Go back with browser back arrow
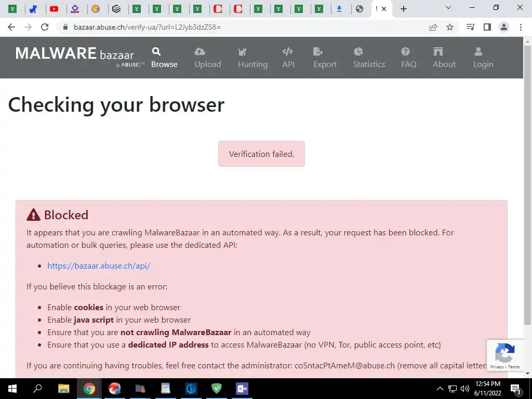The width and height of the screenshot is (532, 399). pos(11,27)
